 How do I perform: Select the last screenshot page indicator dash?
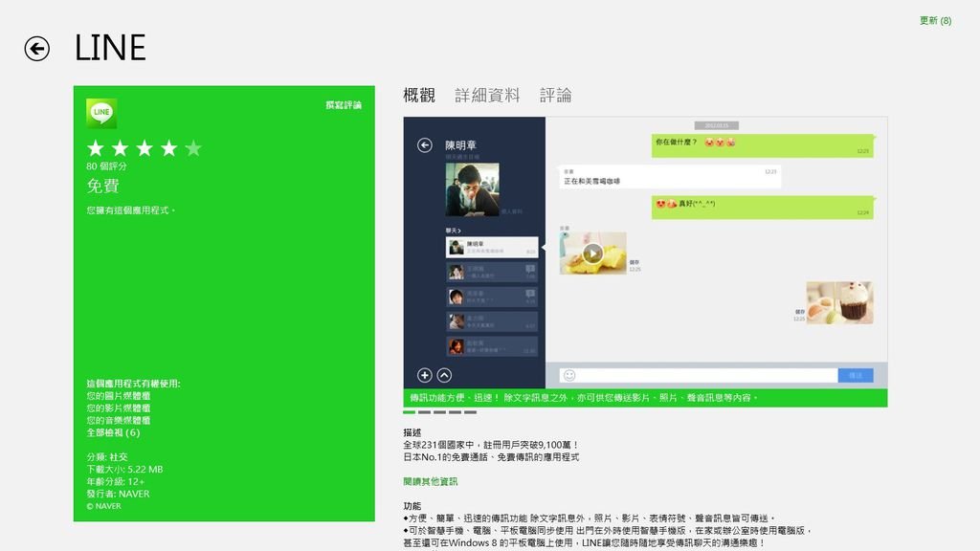[470, 412]
